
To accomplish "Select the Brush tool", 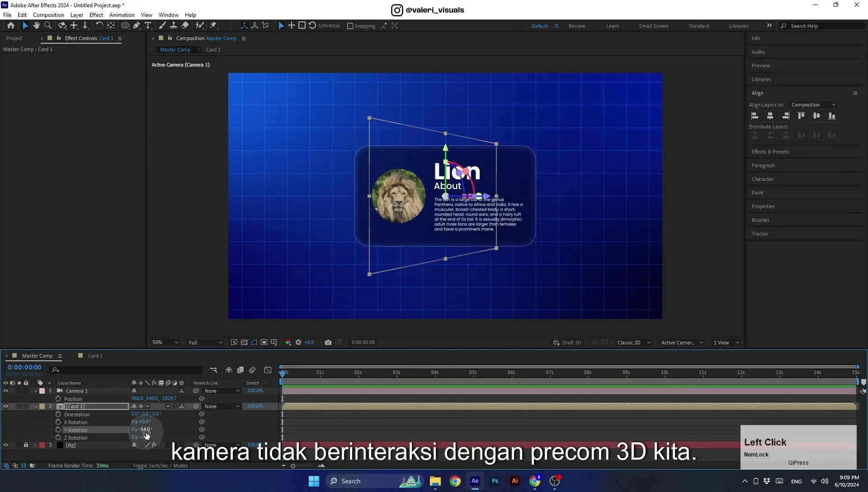I will 162,26.
